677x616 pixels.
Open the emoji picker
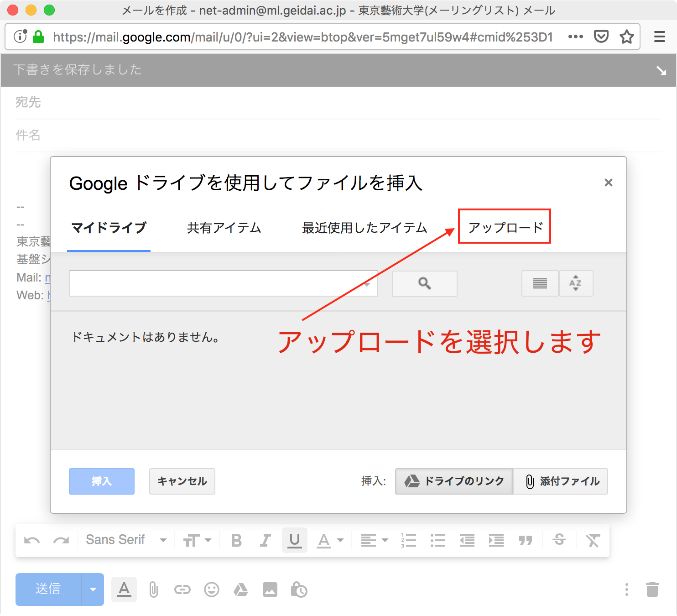pos(211,589)
